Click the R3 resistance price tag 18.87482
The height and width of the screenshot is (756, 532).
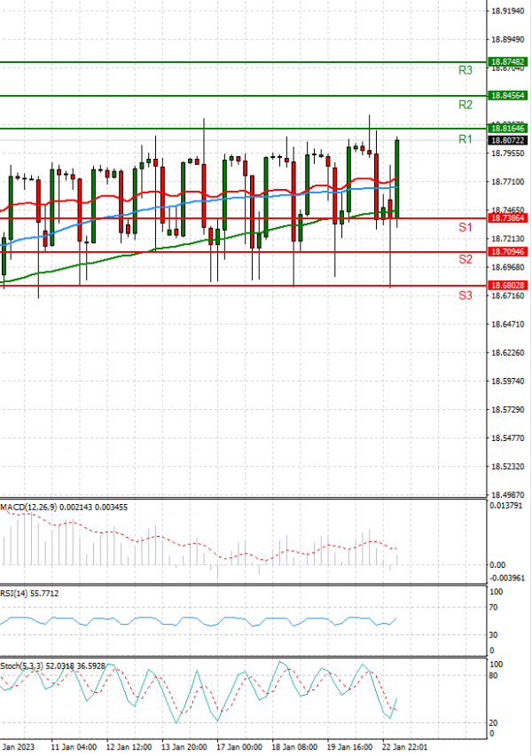pyautogui.click(x=507, y=62)
